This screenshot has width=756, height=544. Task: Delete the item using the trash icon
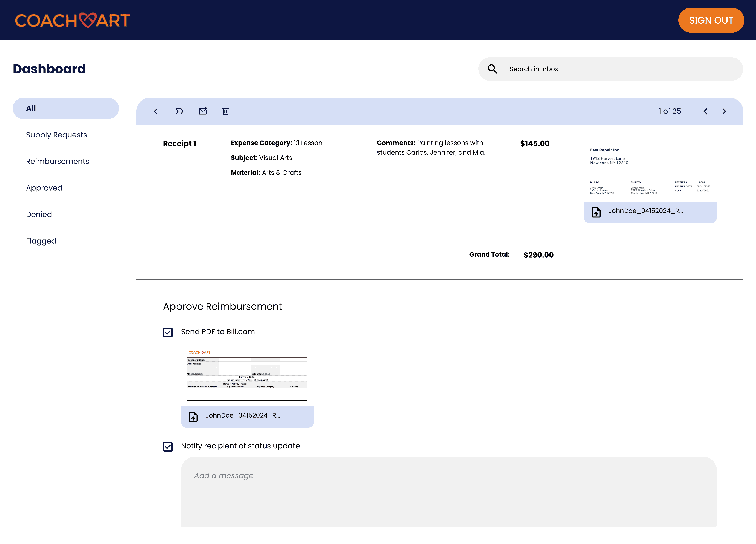pyautogui.click(x=226, y=111)
